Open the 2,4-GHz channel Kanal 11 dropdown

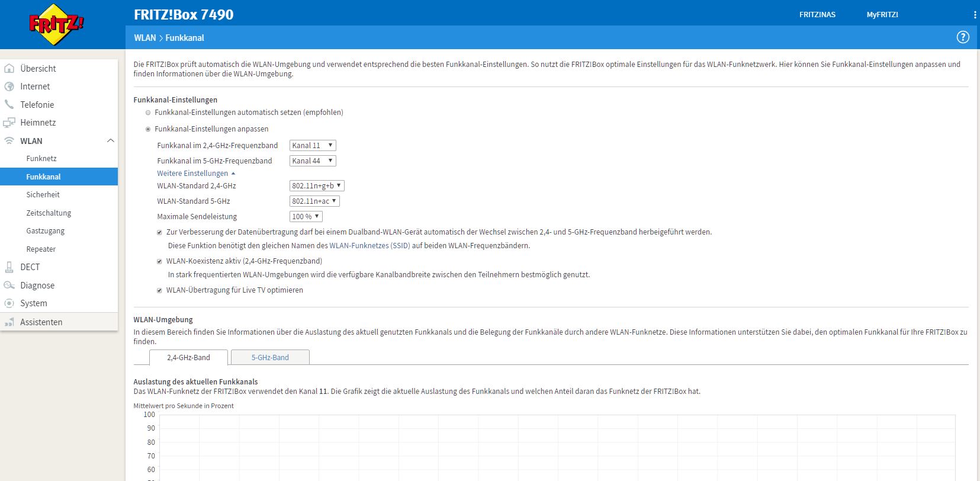313,146
